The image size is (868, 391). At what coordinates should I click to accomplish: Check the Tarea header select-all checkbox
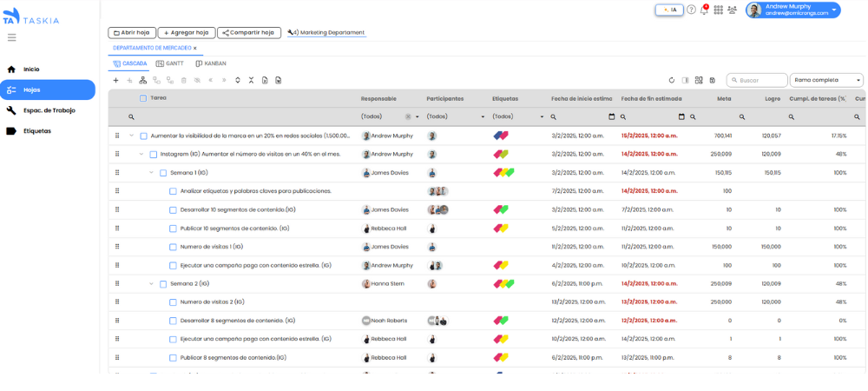[143, 98]
